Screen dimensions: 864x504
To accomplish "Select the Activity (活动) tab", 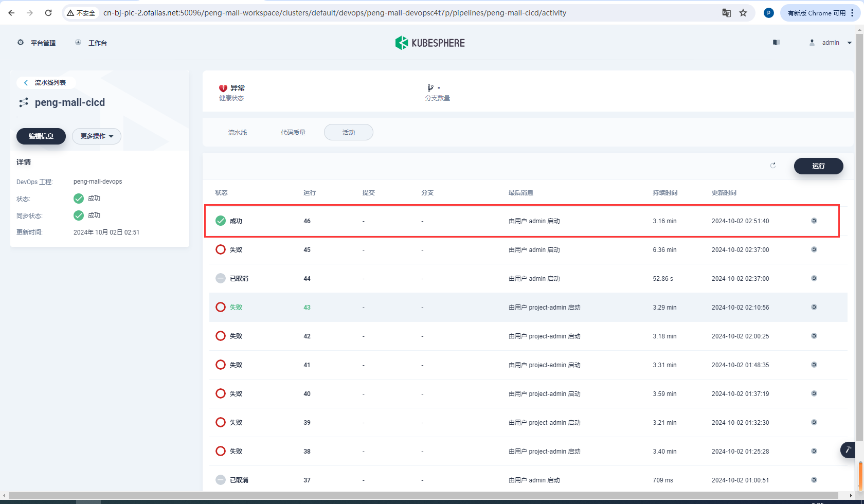I will tap(349, 133).
